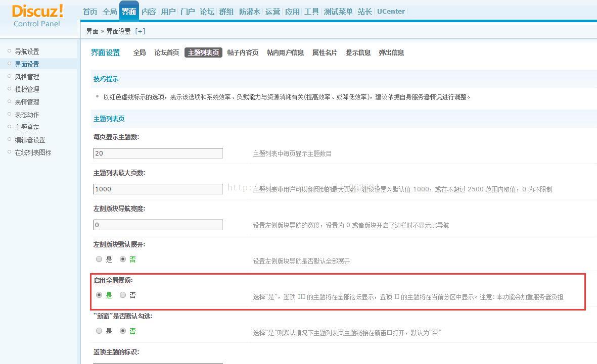The width and height of the screenshot is (597, 364).
Task: Collapse the 技巧提示 tips header
Action: coord(106,79)
